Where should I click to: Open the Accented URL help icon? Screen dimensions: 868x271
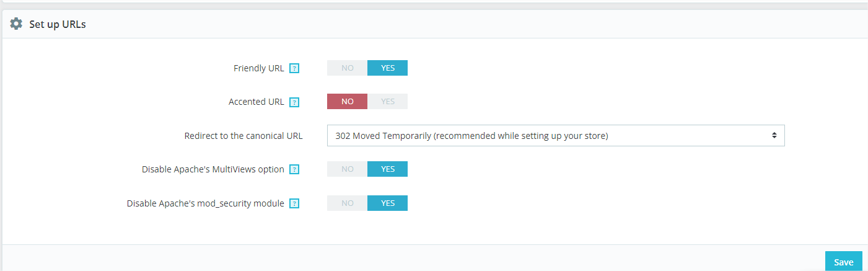[x=294, y=102]
